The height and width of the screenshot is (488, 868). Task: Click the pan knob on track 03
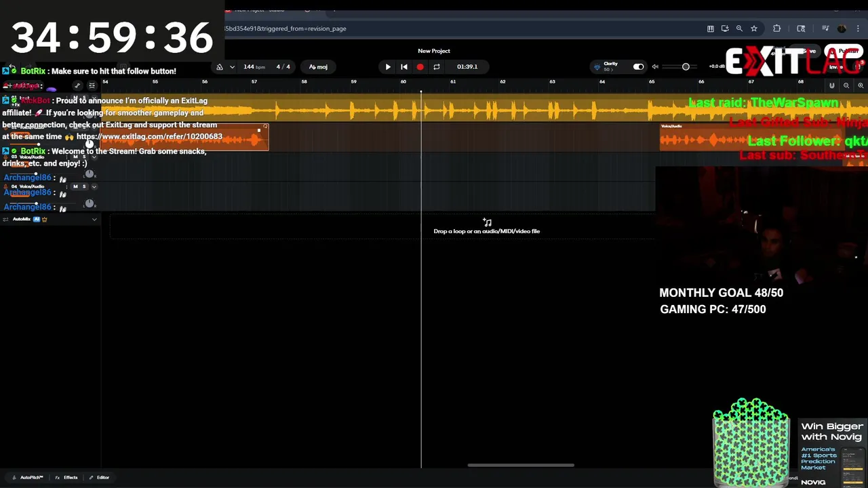(89, 174)
